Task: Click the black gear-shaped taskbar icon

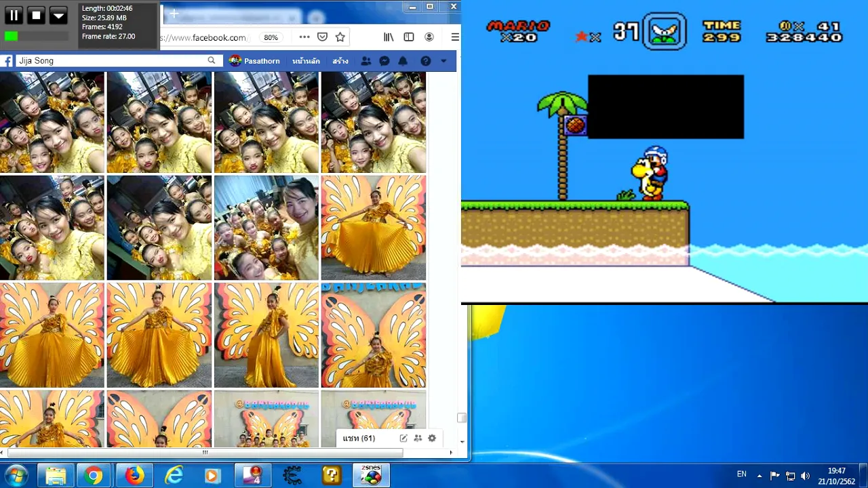Action: click(292, 476)
